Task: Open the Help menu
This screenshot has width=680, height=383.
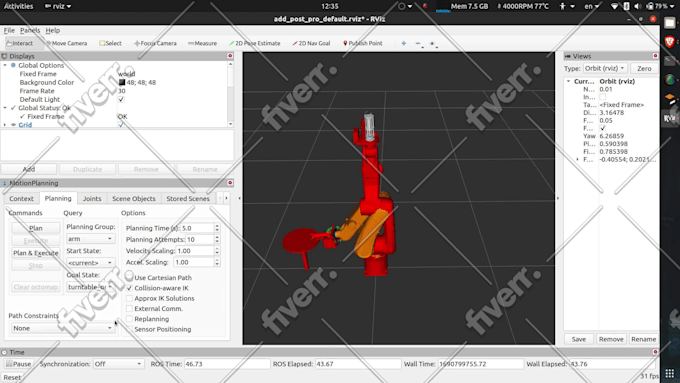Action: click(x=52, y=30)
